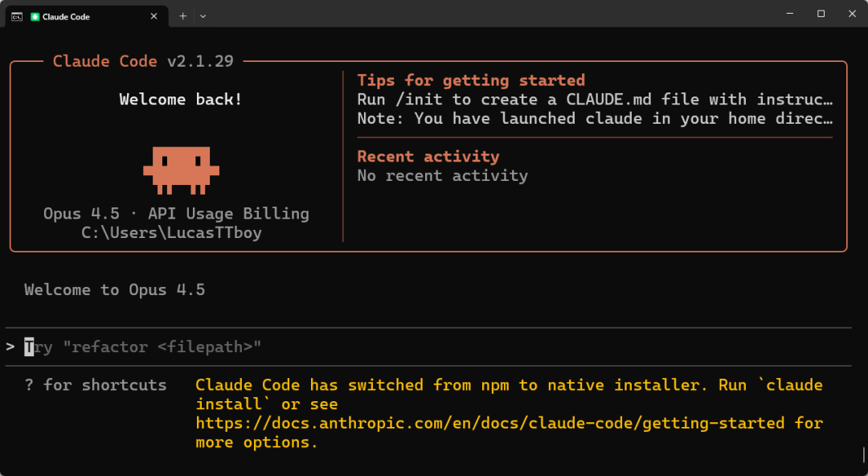Screen dimensions: 868x476
Task: Click the "Recent activity" heading
Action: 428,157
